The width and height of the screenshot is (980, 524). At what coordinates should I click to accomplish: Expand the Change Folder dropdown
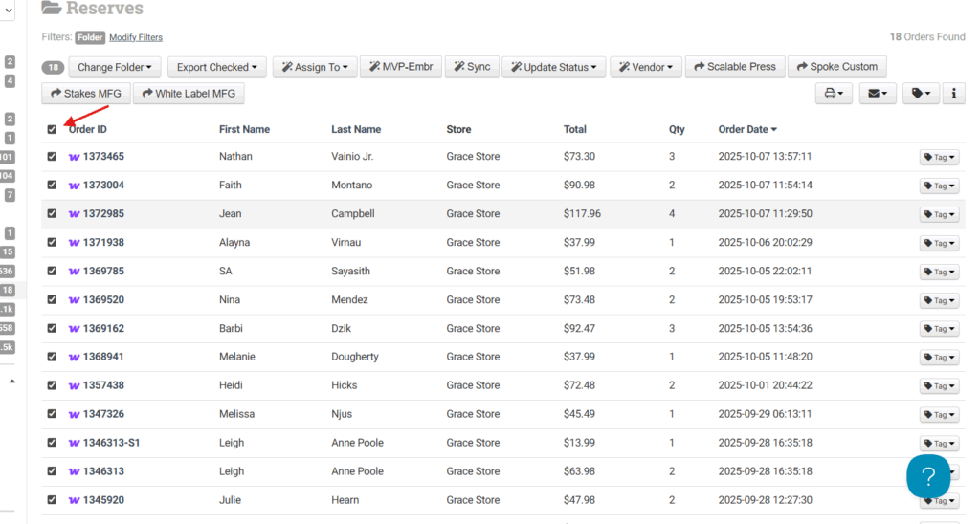(x=114, y=67)
